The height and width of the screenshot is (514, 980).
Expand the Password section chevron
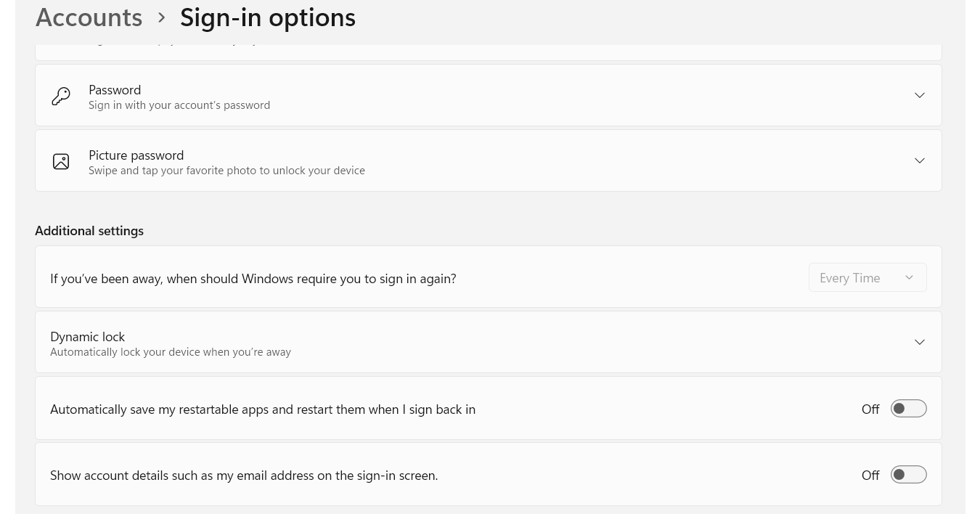(919, 96)
